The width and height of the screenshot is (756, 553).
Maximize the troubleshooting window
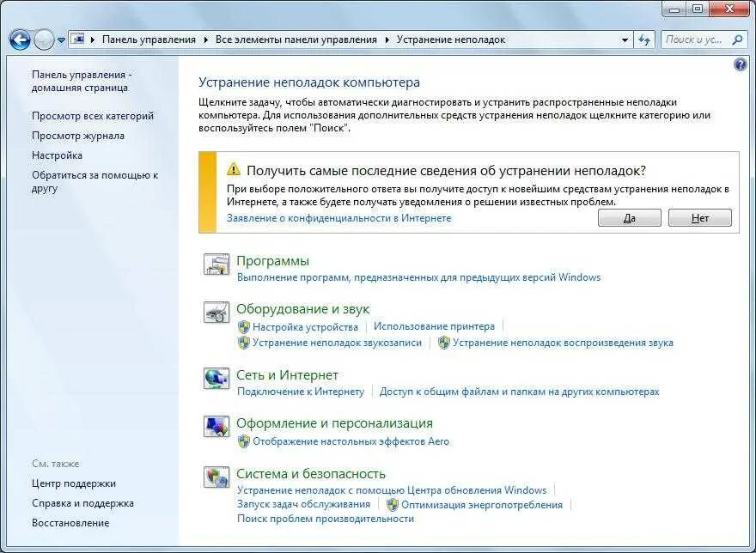pyautogui.click(x=698, y=9)
